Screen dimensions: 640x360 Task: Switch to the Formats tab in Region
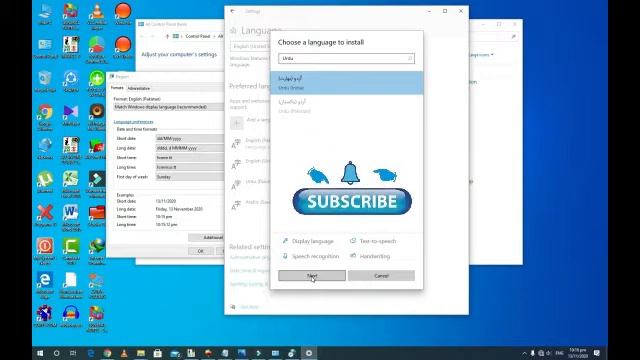[117, 88]
